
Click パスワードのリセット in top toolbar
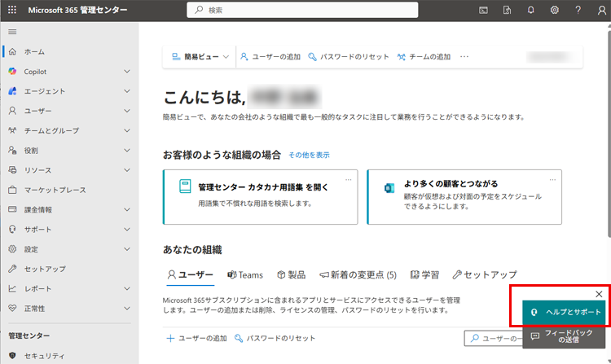[349, 57]
